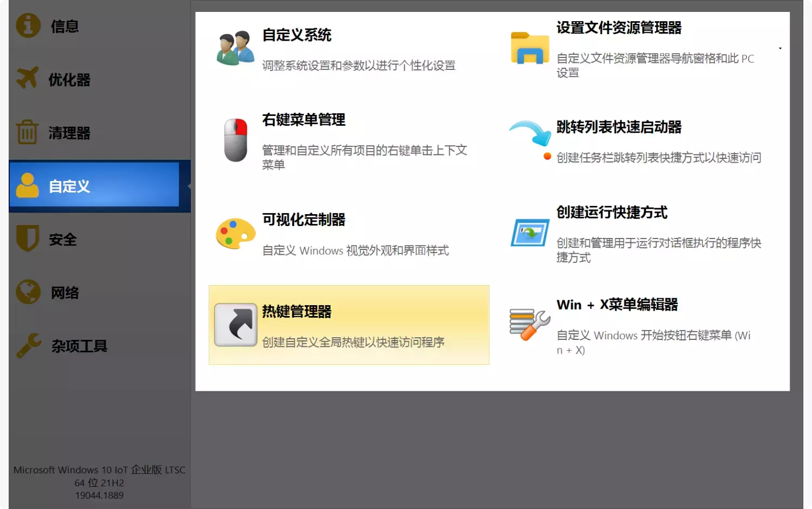The height and width of the screenshot is (509, 812).
Task: Select the 信息 info icon in sidebar
Action: (27, 25)
